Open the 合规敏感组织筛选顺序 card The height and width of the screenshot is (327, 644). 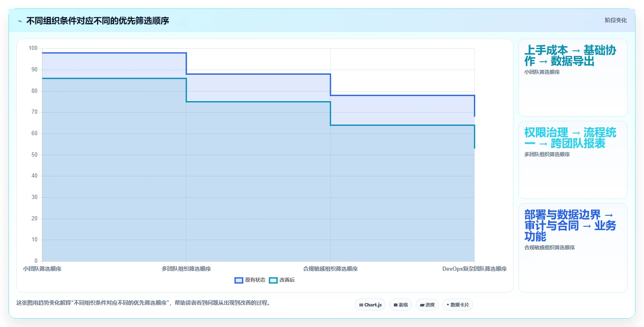(573, 248)
